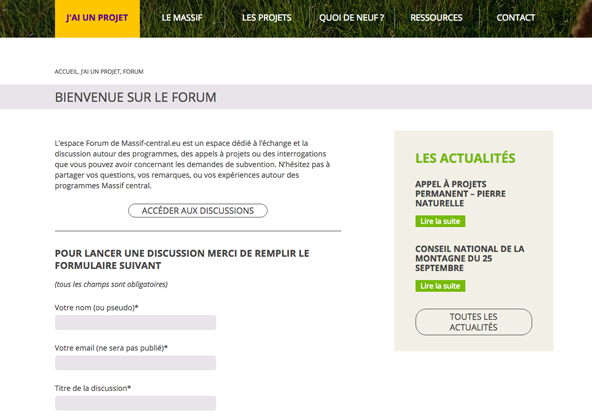592x418 pixels.
Task: Open Appel à projets permanent – Pierre naturelle headline
Action: [460, 194]
